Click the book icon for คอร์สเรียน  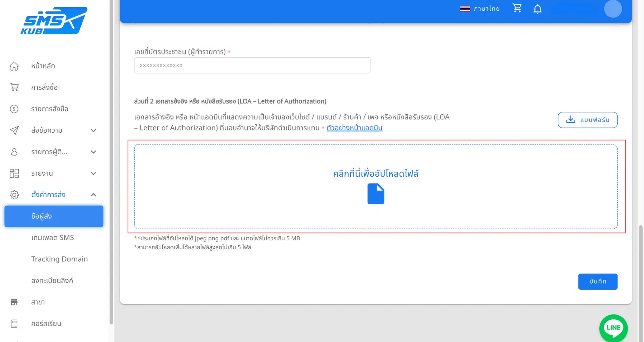tap(14, 324)
